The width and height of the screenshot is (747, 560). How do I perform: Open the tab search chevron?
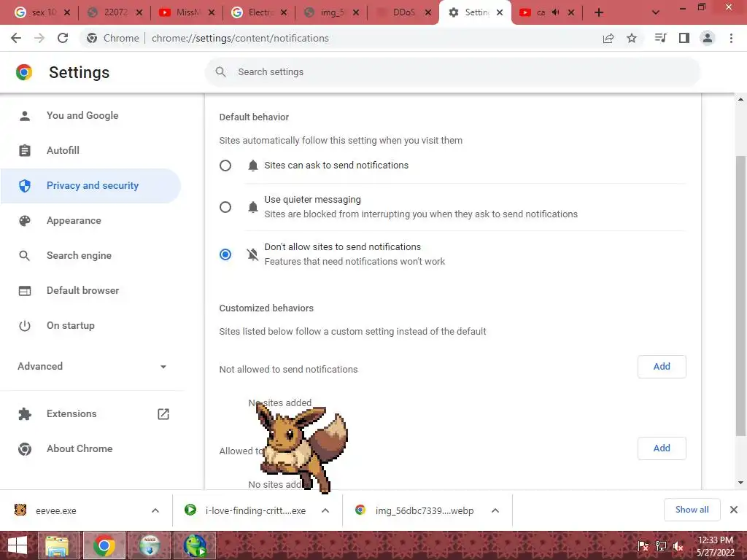coord(656,12)
